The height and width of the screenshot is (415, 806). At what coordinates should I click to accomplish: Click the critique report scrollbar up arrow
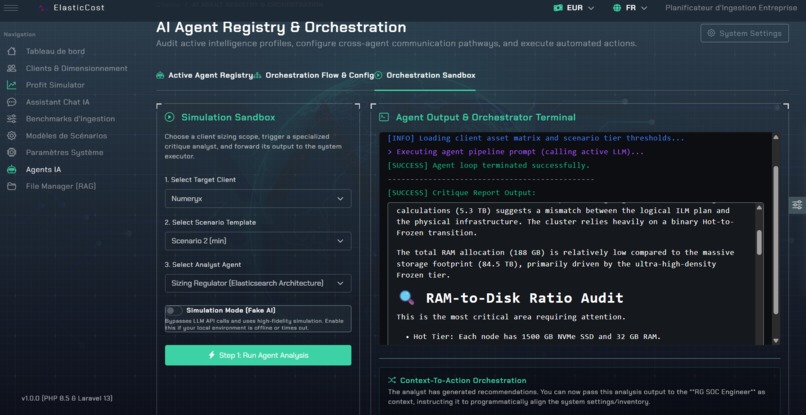[759, 207]
